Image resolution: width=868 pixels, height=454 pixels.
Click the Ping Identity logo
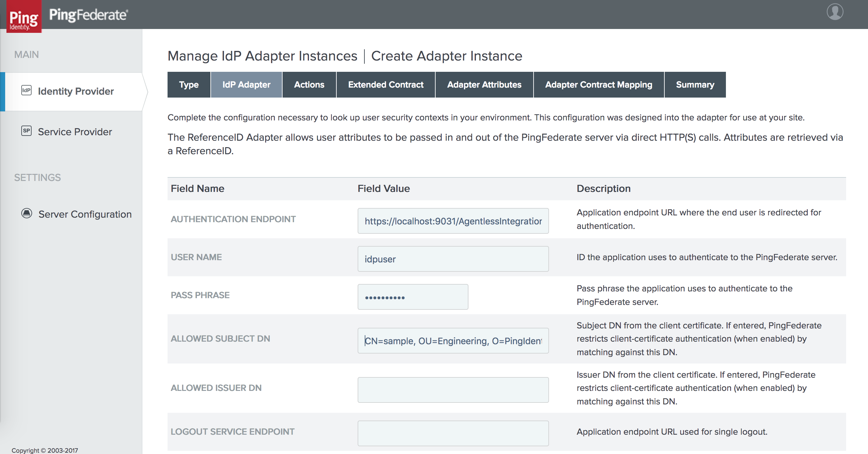[x=24, y=17]
